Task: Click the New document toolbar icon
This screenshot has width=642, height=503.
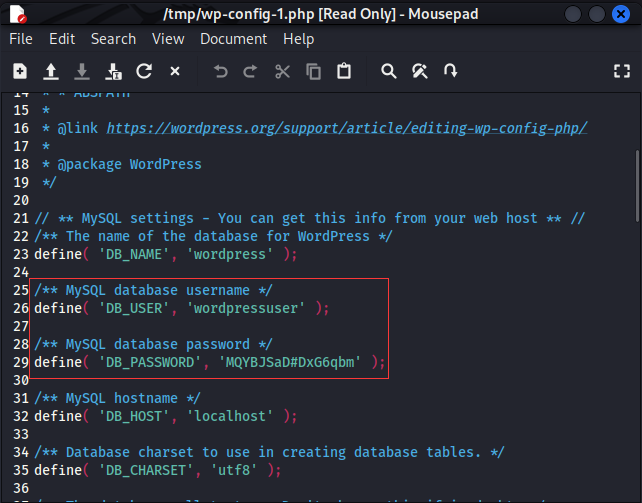Action: (20, 71)
